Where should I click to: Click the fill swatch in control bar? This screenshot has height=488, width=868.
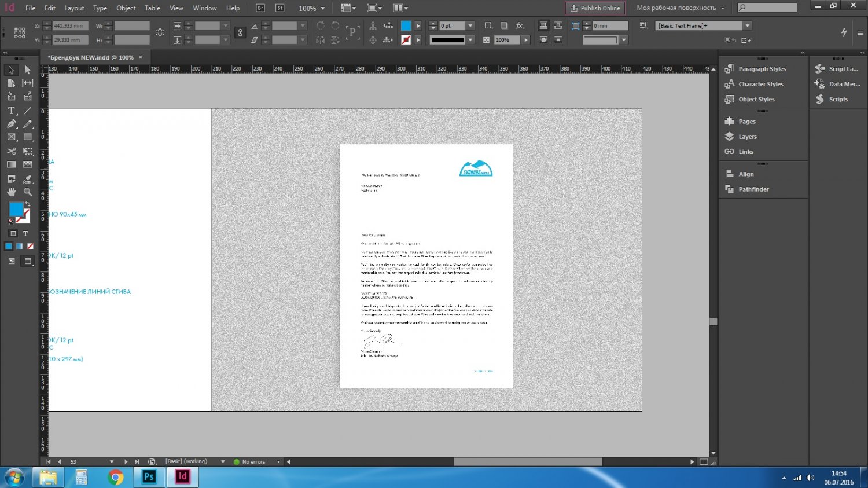(406, 26)
